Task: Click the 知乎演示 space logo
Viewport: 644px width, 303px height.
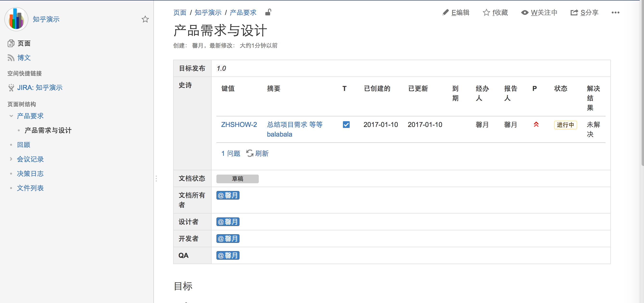Action: click(16, 19)
